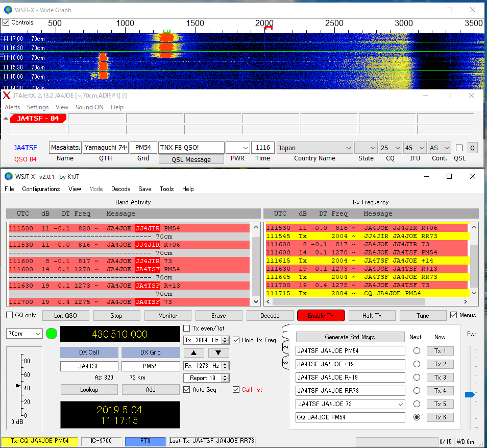Screen dimensions: 487x448
Task: Select Next radio for Tx 1 message
Action: [x=417, y=351]
